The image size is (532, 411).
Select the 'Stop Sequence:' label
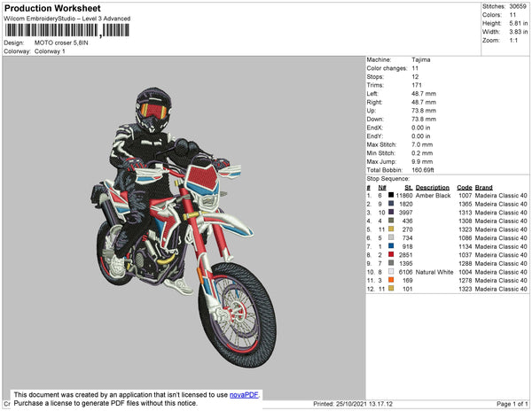388,179
